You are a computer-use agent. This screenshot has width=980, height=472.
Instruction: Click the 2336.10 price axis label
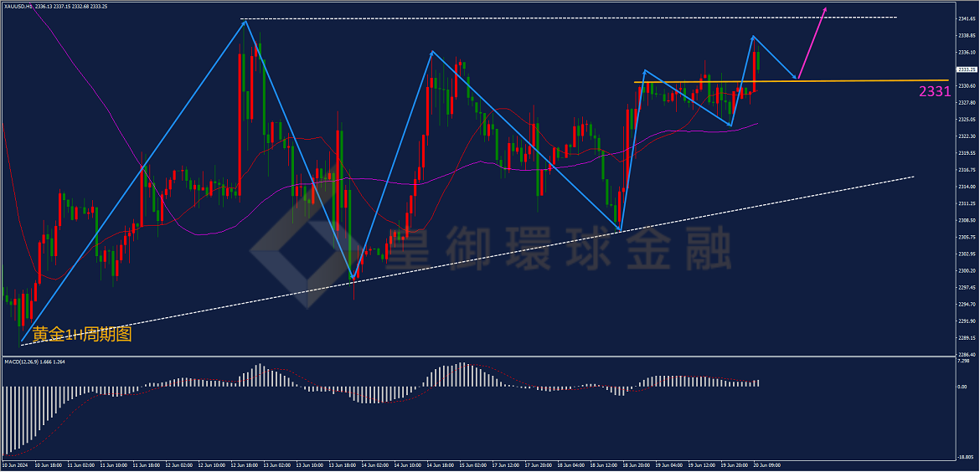click(967, 53)
